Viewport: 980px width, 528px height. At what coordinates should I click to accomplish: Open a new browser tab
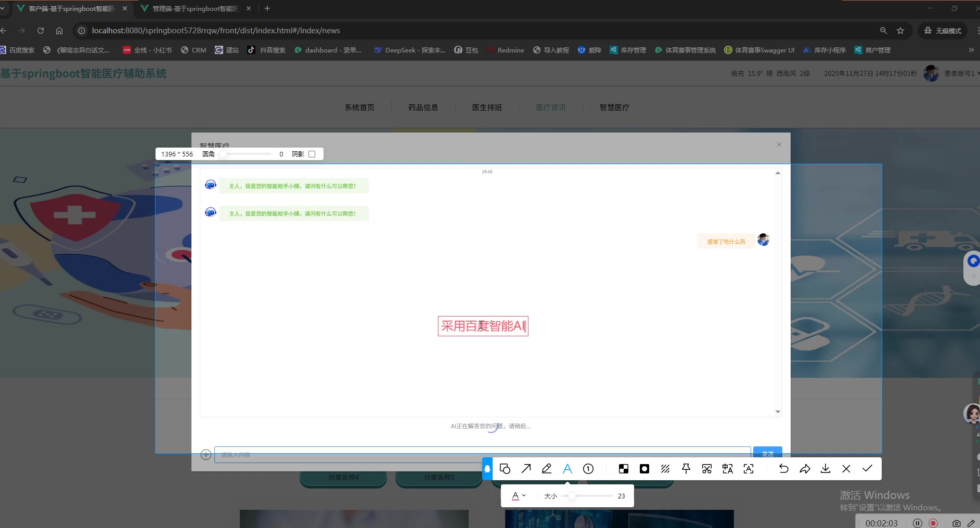267,8
